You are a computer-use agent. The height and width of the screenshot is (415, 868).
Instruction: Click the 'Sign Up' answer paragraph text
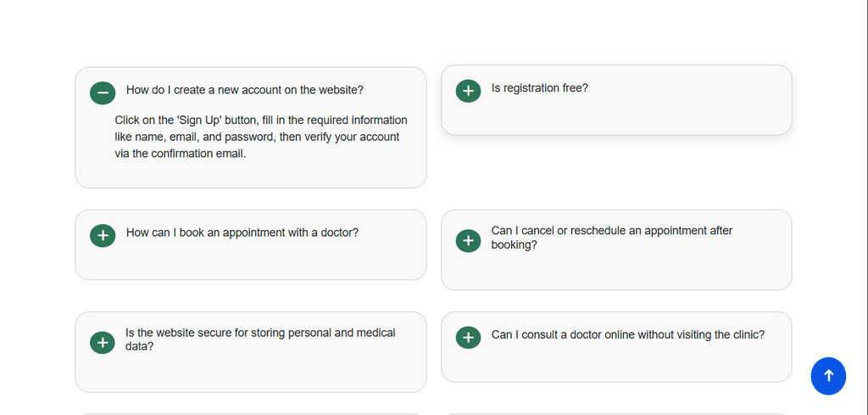coord(261,137)
